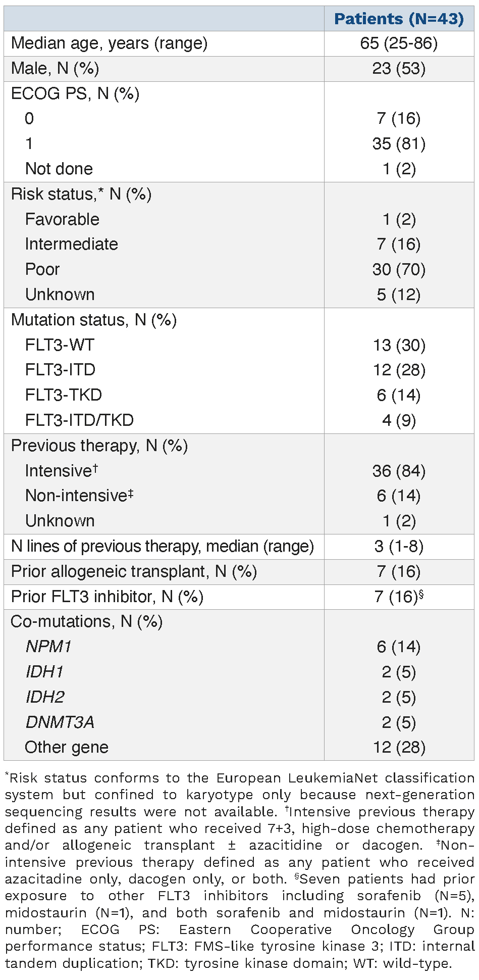The image size is (479, 980).
Task: Select the "Mutation status, N (%)" heading
Action: click(94, 320)
